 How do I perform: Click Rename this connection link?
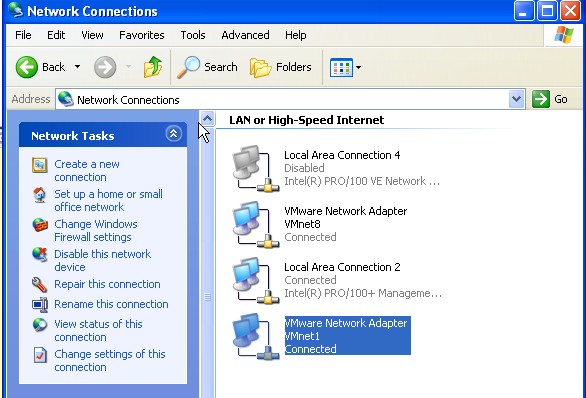(x=111, y=304)
